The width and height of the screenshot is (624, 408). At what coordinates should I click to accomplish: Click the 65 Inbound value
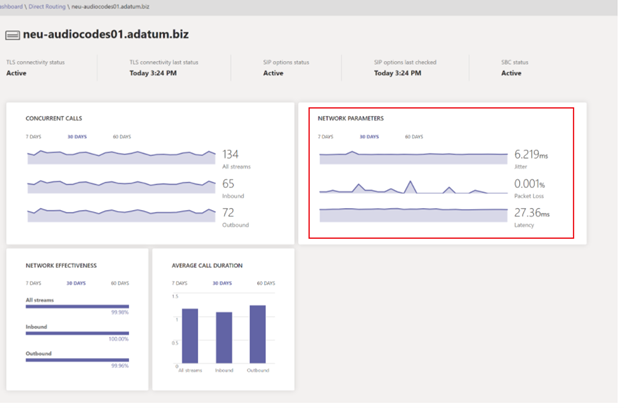tap(228, 184)
